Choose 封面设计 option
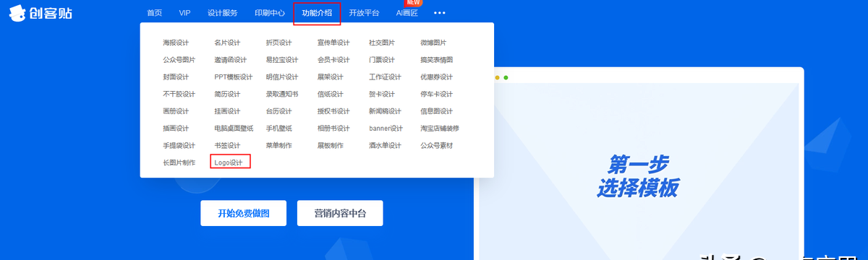 tap(176, 77)
